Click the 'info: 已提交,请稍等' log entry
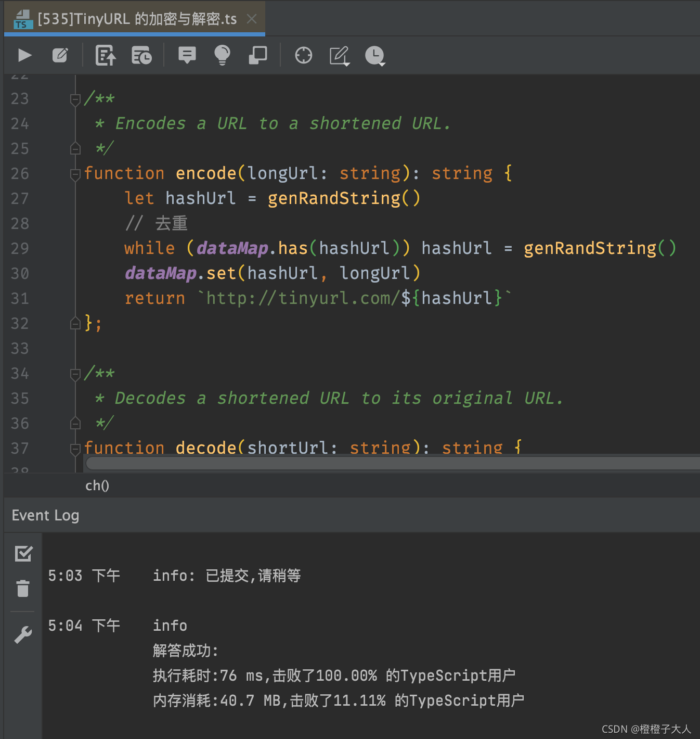This screenshot has height=739, width=700. [227, 576]
